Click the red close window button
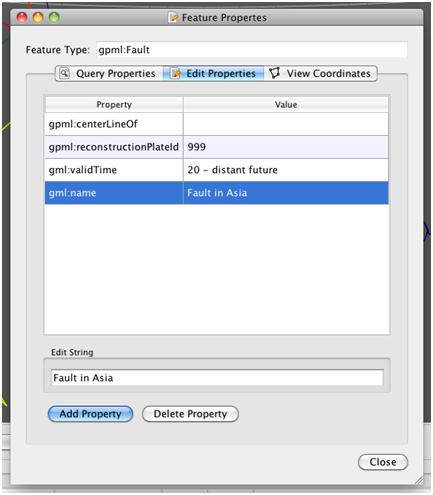Viewport: 433px width, 495px height. [22, 17]
